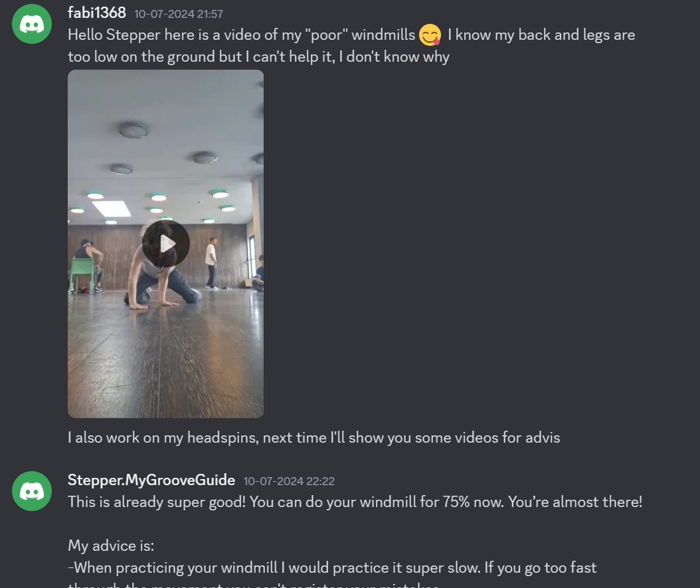Image resolution: width=700 pixels, height=588 pixels.
Task: Click the yummy face emoji in message
Action: tap(430, 35)
